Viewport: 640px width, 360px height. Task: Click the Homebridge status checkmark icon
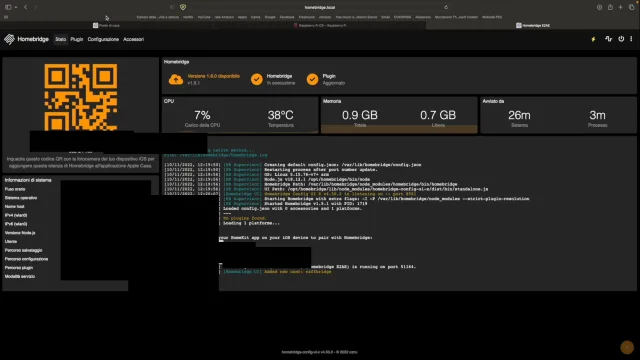257,79
